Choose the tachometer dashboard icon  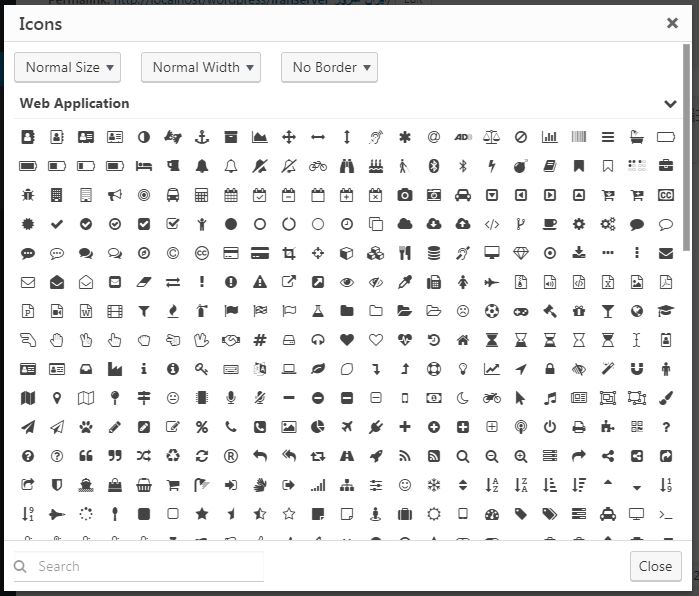pos(492,514)
